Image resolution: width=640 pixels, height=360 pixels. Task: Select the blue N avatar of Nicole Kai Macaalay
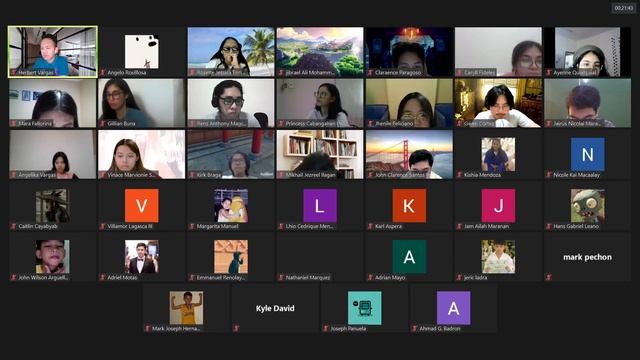tap(587, 154)
